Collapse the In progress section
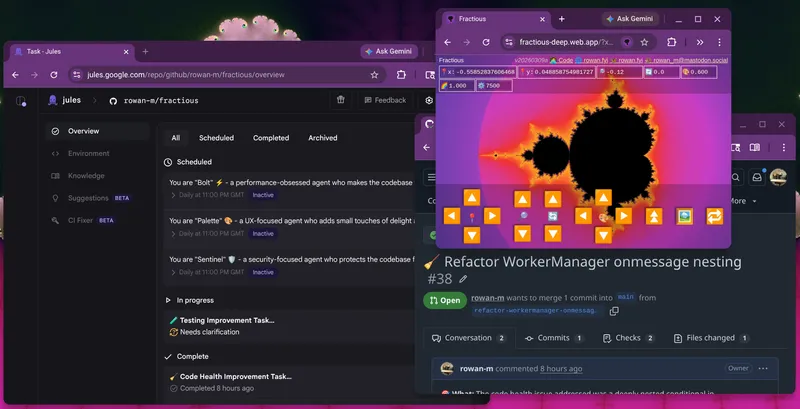 click(x=168, y=299)
